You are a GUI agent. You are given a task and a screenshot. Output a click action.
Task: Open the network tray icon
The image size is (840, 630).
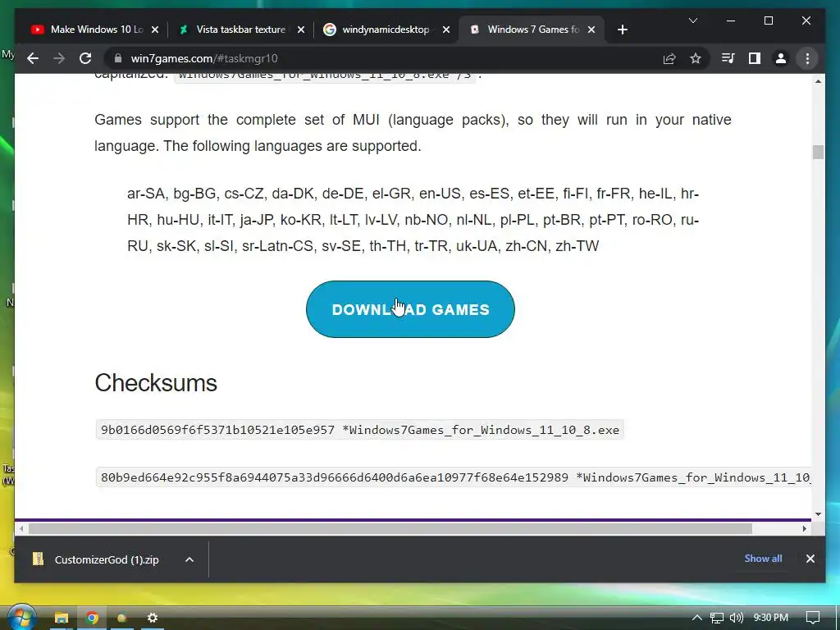tap(717, 618)
